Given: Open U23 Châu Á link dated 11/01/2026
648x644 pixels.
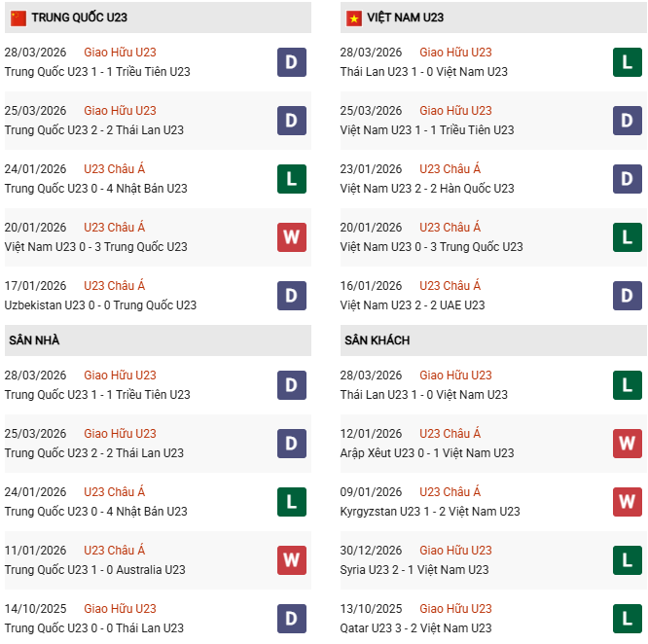Looking at the screenshot, I should coord(114,551).
